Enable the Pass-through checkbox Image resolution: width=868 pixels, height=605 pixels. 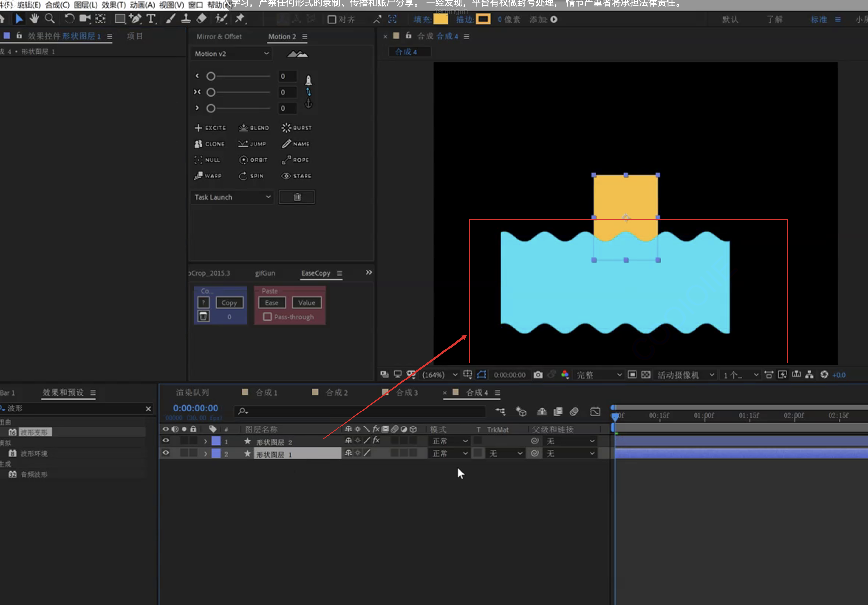coord(267,317)
